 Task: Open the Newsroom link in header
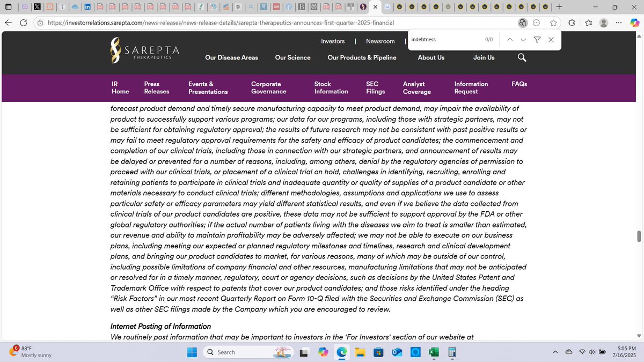click(x=380, y=41)
